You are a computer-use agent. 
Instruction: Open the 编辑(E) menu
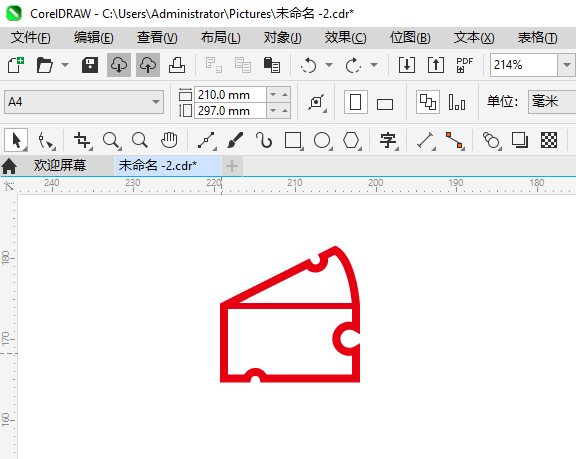pyautogui.click(x=94, y=37)
